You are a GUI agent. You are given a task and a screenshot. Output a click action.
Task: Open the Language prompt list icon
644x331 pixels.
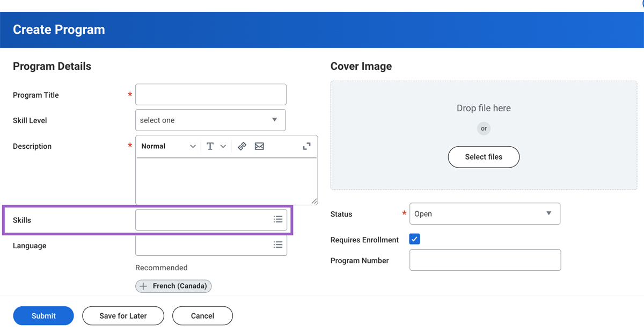coord(278,244)
